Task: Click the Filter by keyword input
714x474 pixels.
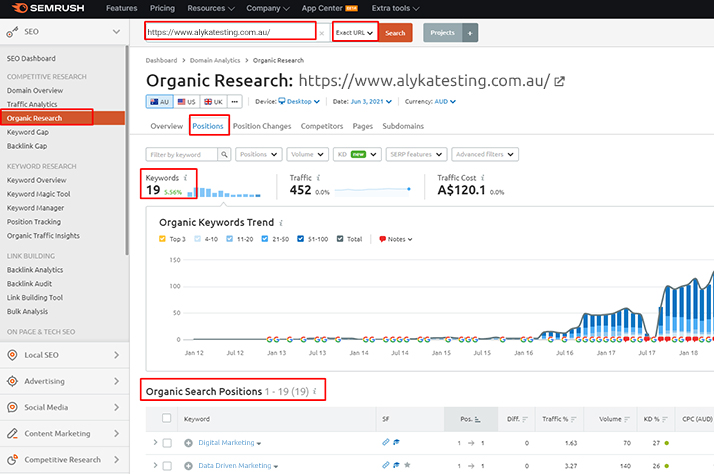Action: click(x=181, y=154)
